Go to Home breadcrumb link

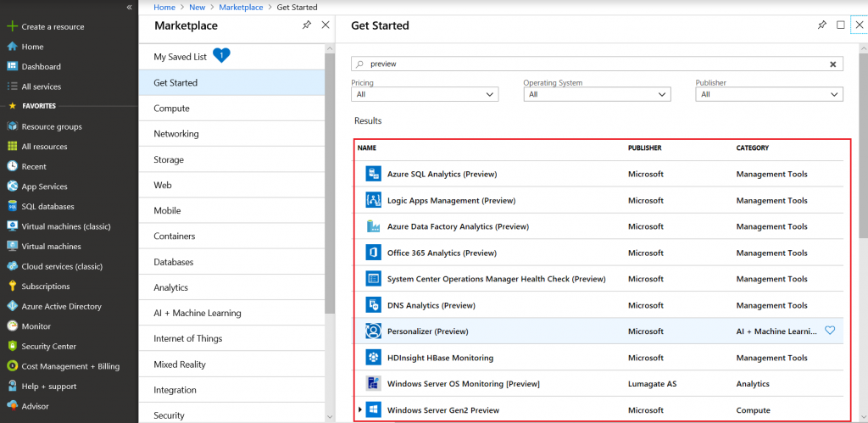[164, 7]
